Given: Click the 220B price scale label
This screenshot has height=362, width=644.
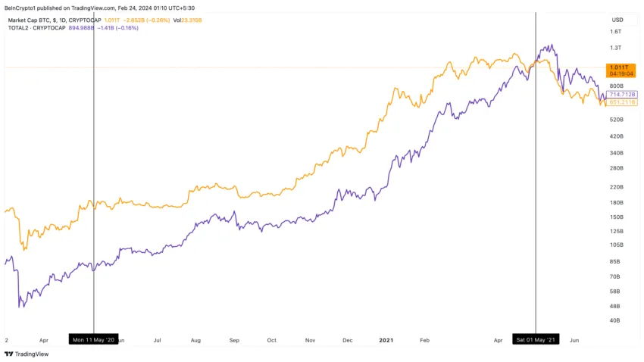Looking at the screenshot, I should [617, 187].
